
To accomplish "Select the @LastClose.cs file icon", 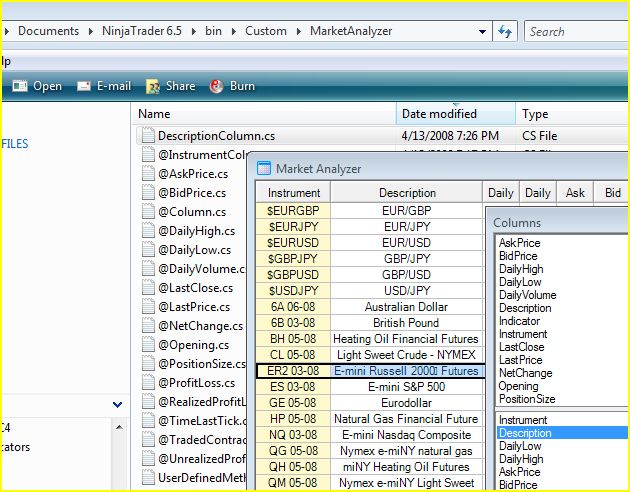I will pyautogui.click(x=148, y=288).
